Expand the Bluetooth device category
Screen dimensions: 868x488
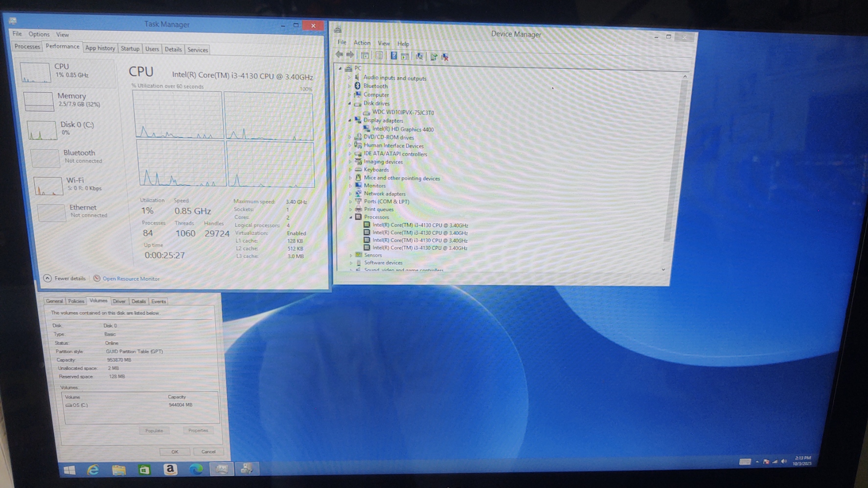[x=349, y=86]
